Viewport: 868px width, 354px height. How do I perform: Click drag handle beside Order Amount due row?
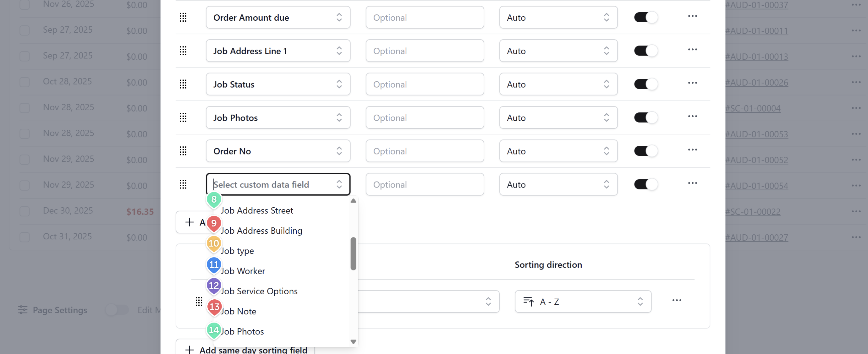tap(183, 18)
